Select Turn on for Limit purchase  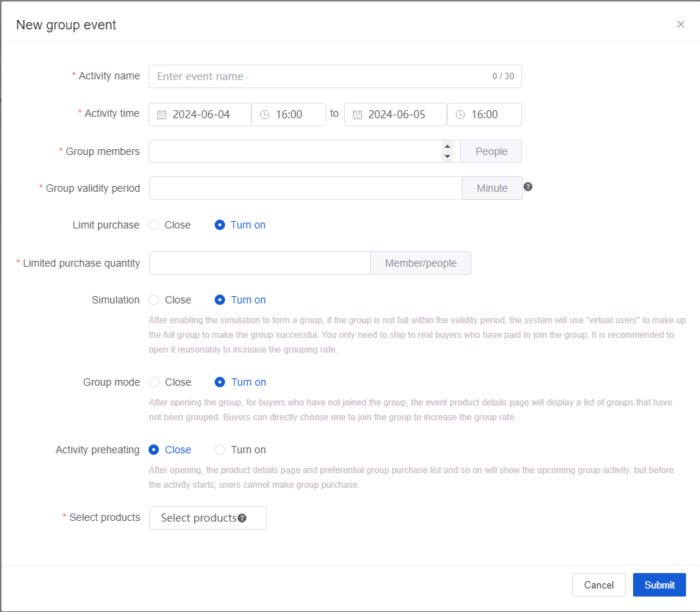(240, 225)
